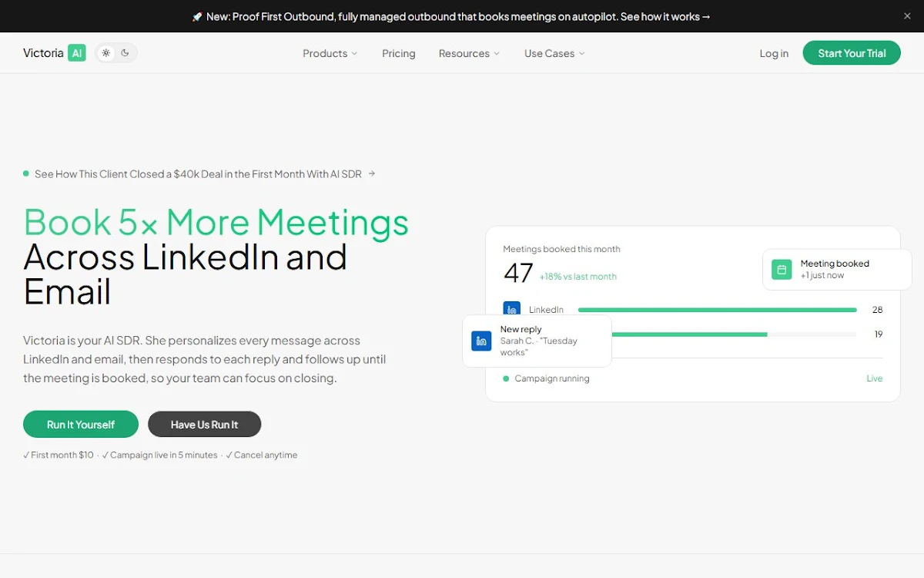The width and height of the screenshot is (924, 578).
Task: Click the Start Your Trial button
Action: coord(852,53)
